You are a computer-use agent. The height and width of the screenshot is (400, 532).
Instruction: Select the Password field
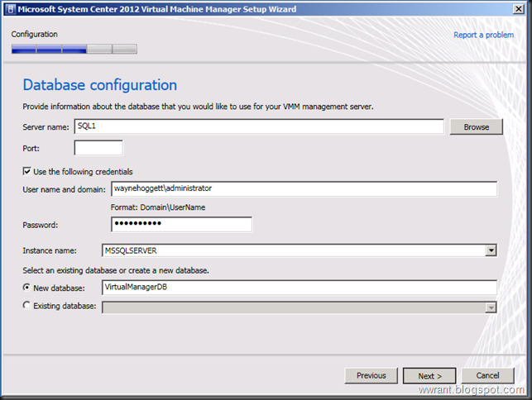pyautogui.click(x=181, y=225)
